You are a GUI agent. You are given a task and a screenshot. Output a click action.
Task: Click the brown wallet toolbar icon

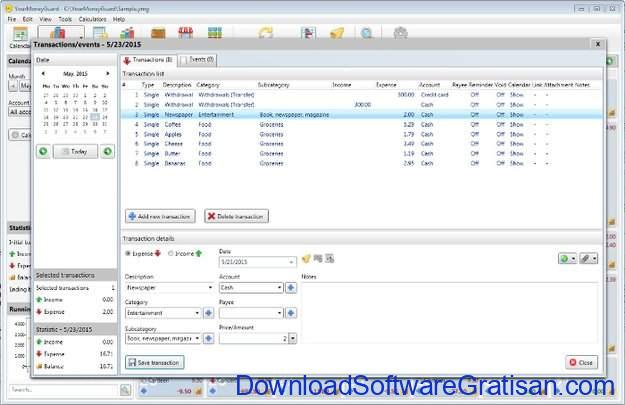tap(158, 33)
